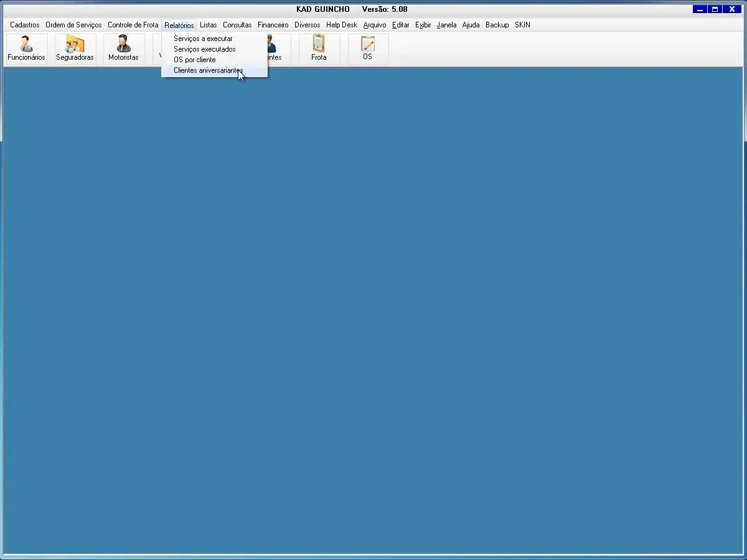Collapse the open Relatórios menu
Image resolution: width=747 pixels, height=560 pixels.
(x=179, y=25)
